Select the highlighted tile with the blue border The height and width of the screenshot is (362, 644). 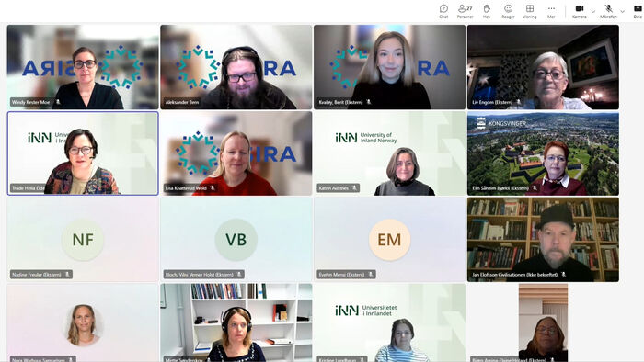coord(83,153)
